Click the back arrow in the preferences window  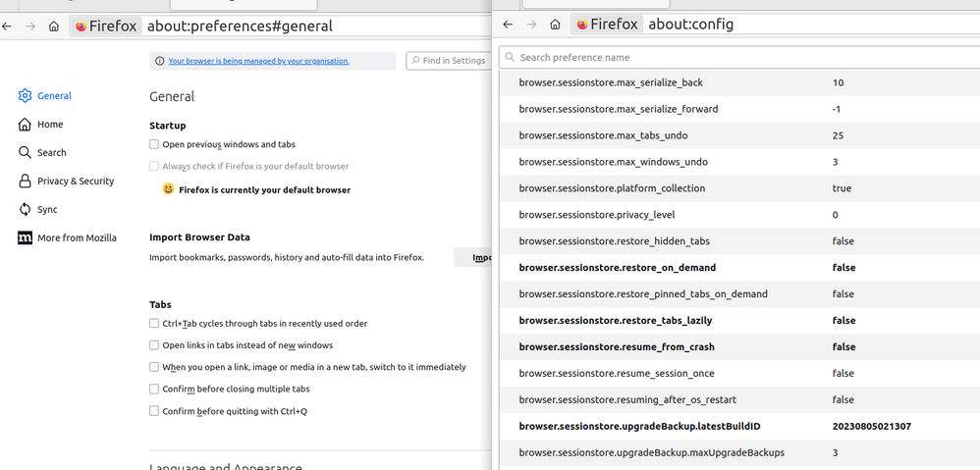point(8,26)
